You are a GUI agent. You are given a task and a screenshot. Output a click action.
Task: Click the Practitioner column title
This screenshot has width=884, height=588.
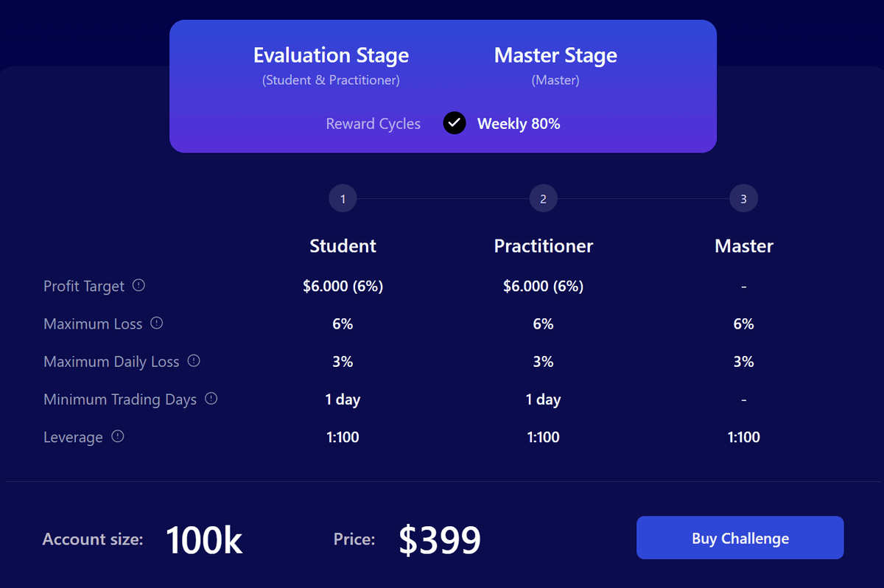click(544, 246)
